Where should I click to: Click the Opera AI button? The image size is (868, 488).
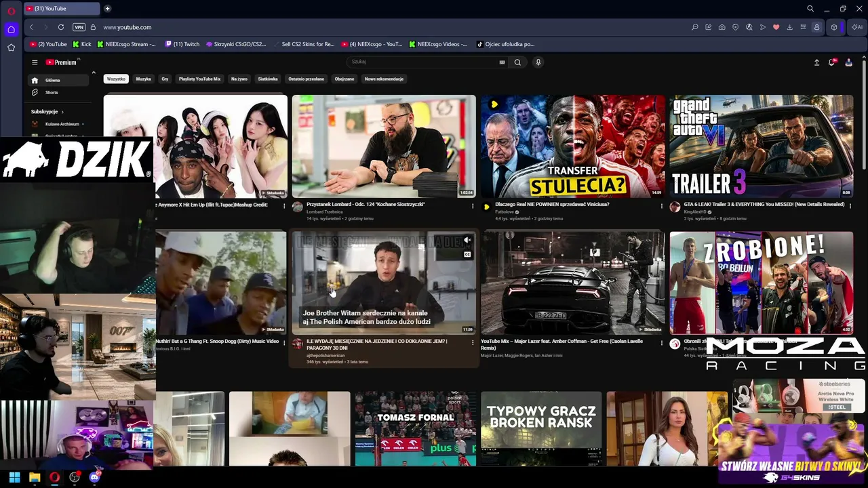[x=857, y=27]
